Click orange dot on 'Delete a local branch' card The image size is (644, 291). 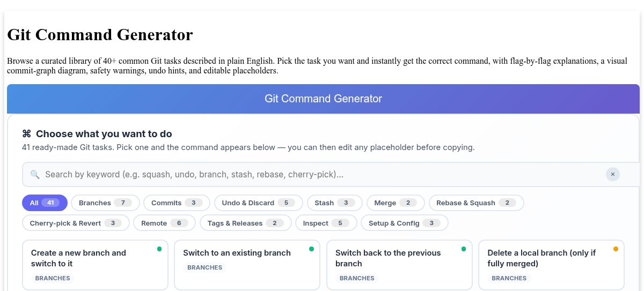click(616, 249)
